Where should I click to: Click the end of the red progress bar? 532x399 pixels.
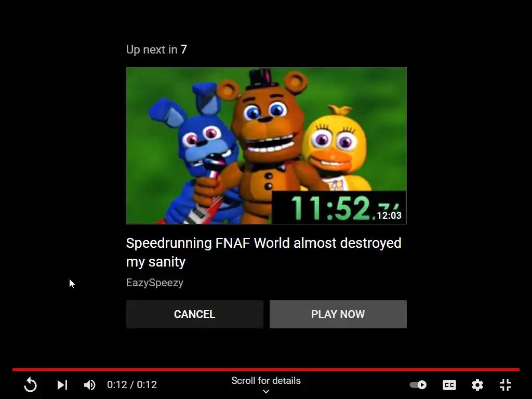tap(518, 369)
